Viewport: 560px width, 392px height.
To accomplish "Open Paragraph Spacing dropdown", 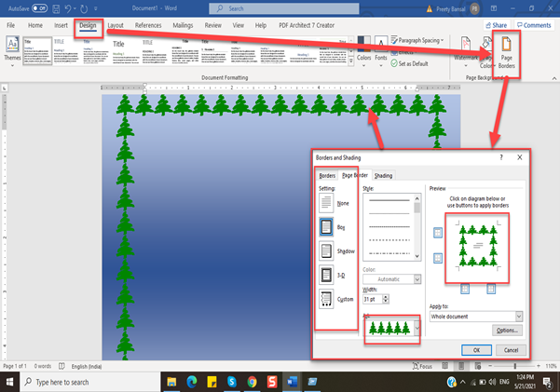I will 417,40.
